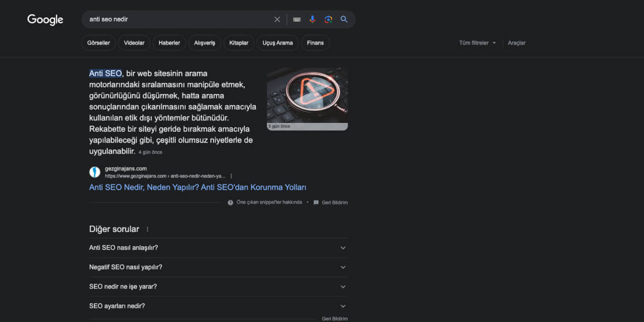644x322 pixels.
Task: Open the on-screen keyboard icon
Action: point(297,19)
